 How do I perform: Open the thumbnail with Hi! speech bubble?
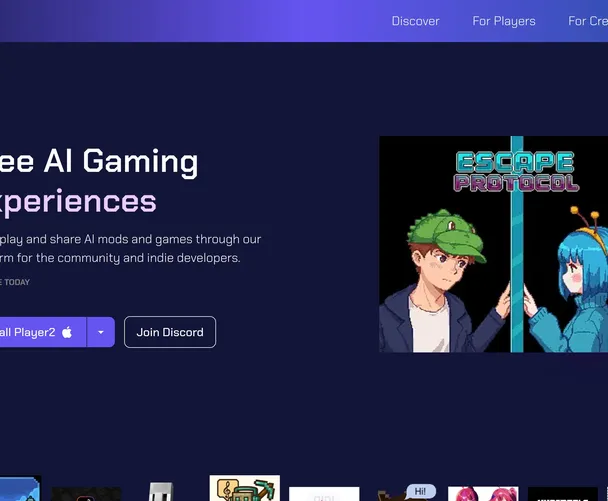[405, 492]
